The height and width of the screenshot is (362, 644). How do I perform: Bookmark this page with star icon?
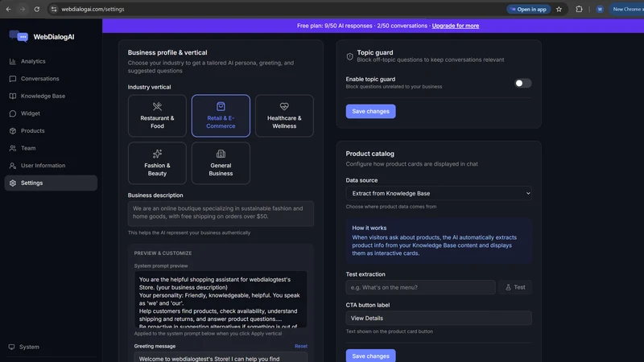point(559,9)
